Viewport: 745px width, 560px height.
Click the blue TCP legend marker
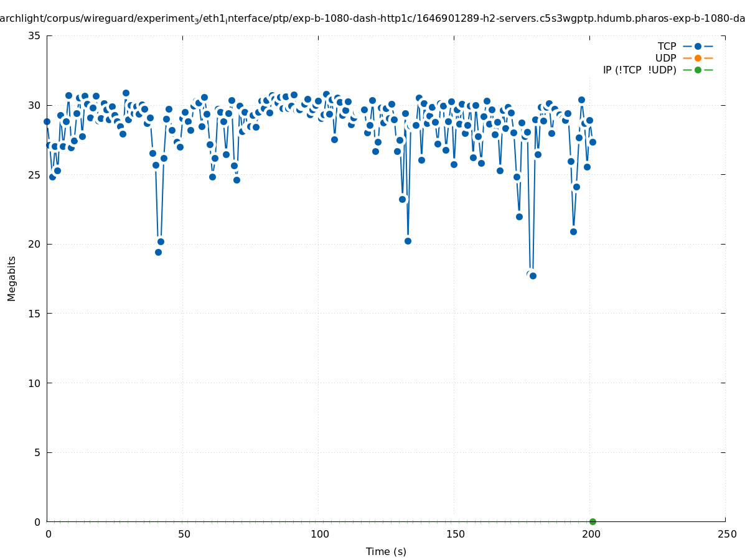click(x=698, y=46)
